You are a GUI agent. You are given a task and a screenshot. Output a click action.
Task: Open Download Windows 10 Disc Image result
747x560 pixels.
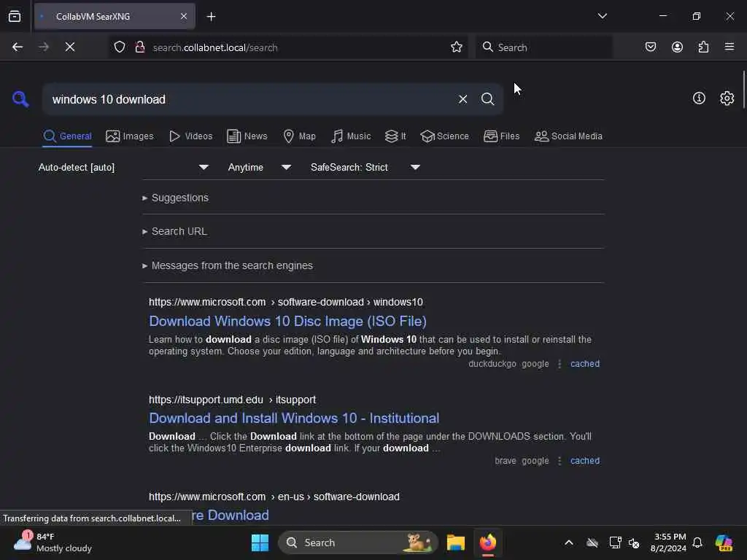[287, 322]
